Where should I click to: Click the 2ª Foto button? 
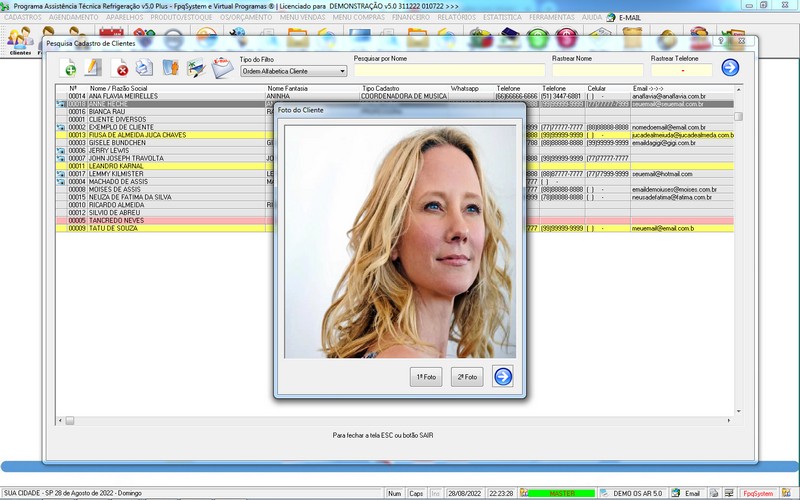(x=467, y=377)
